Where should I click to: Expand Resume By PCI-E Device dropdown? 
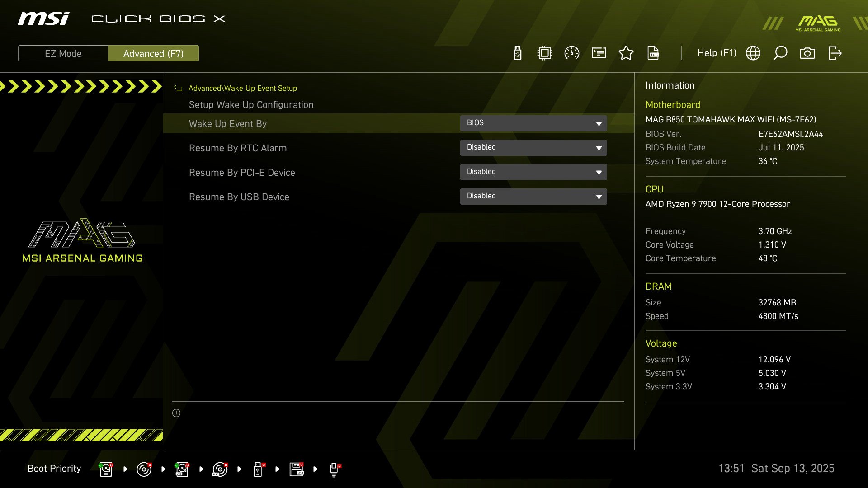[533, 172]
